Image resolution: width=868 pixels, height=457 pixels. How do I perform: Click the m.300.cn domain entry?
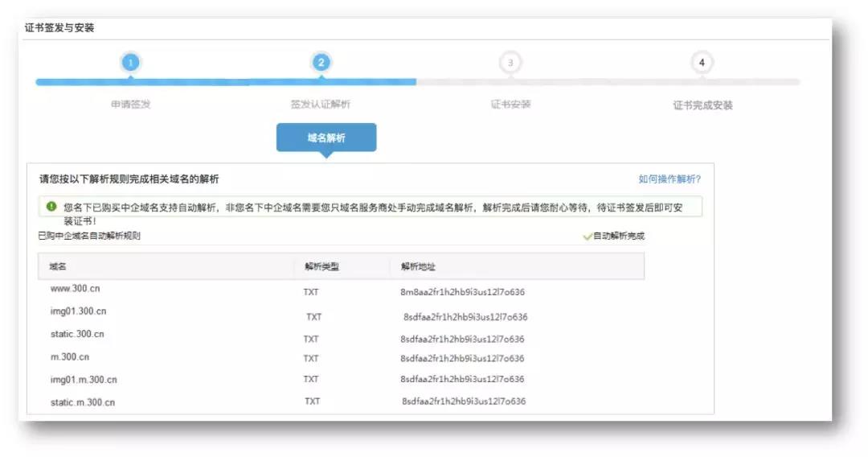70,357
